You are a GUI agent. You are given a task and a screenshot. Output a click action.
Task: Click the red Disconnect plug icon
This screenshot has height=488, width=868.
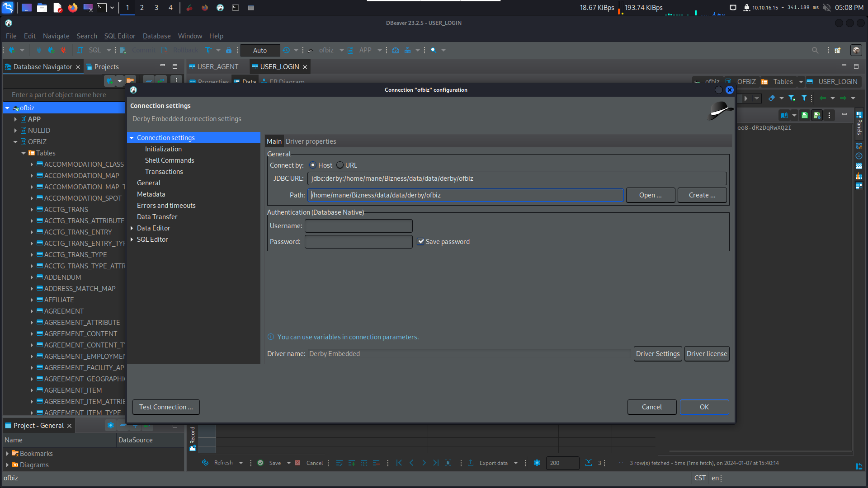(x=63, y=50)
